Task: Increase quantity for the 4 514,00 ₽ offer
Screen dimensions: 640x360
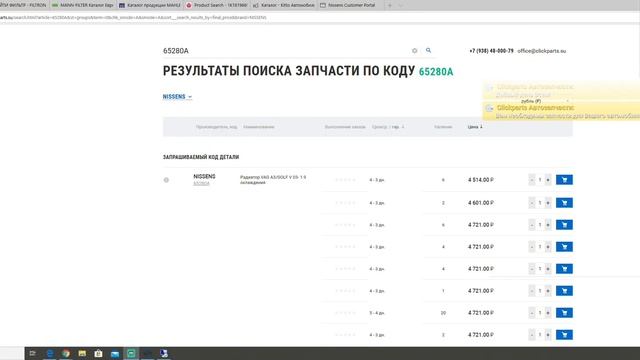Action: [x=548, y=180]
